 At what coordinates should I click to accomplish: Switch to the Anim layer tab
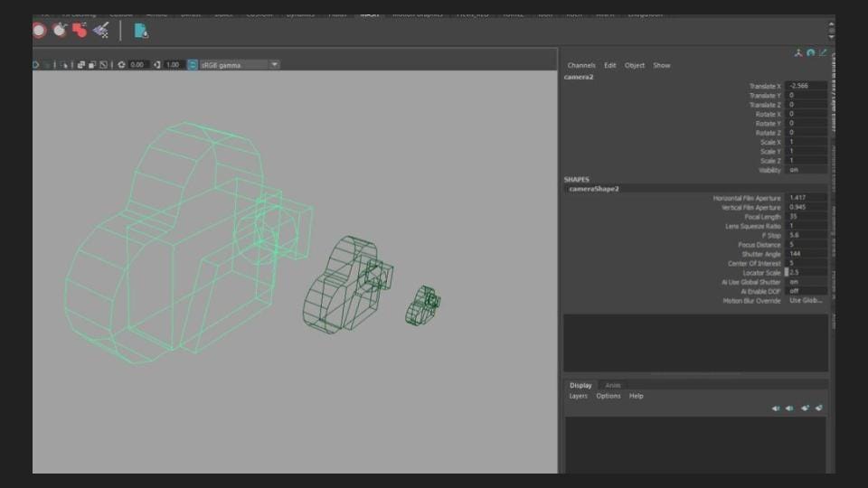coord(613,385)
